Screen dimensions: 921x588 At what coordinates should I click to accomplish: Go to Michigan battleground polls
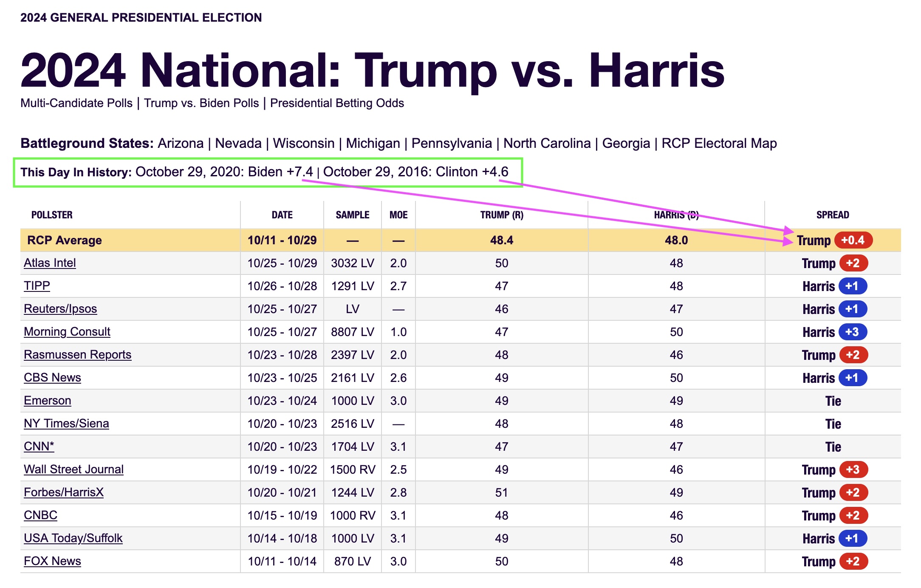373,143
